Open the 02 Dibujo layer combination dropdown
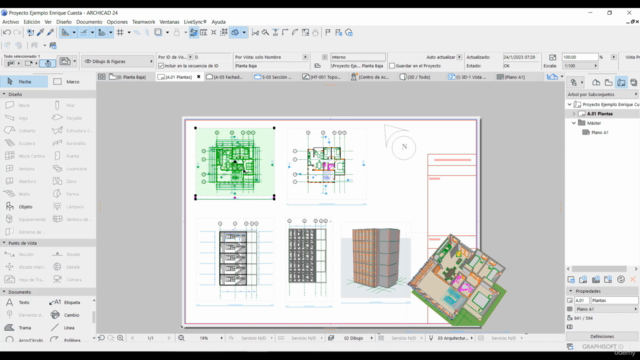 pyautogui.click(x=352, y=338)
